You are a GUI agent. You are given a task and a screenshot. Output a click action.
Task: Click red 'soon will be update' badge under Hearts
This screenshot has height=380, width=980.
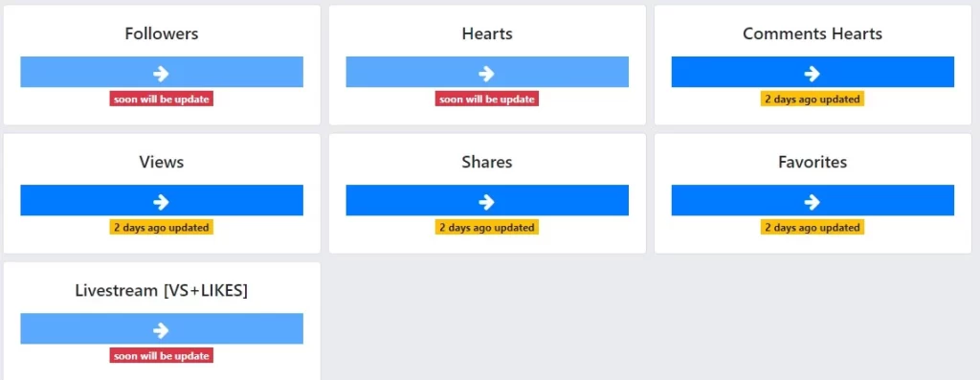pos(487,99)
